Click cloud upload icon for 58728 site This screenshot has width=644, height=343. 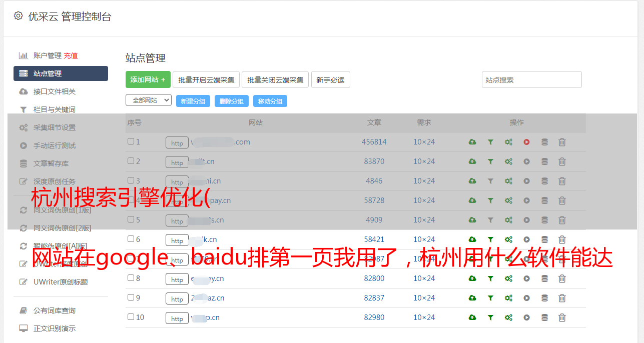point(472,200)
